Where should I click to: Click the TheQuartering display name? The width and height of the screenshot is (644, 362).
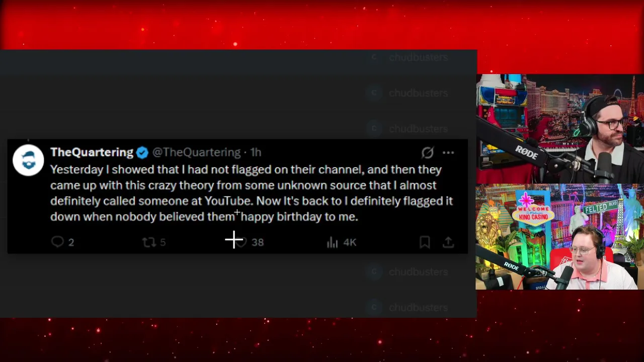pyautogui.click(x=92, y=152)
